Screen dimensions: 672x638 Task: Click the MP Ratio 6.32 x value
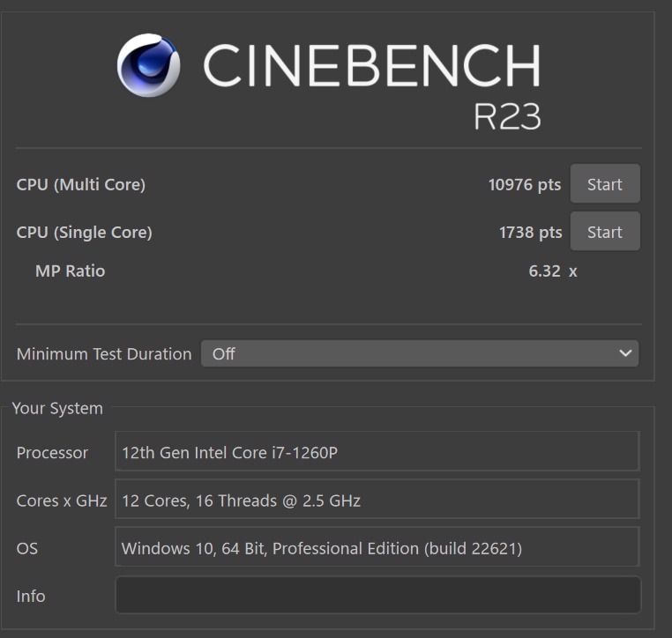pos(553,271)
